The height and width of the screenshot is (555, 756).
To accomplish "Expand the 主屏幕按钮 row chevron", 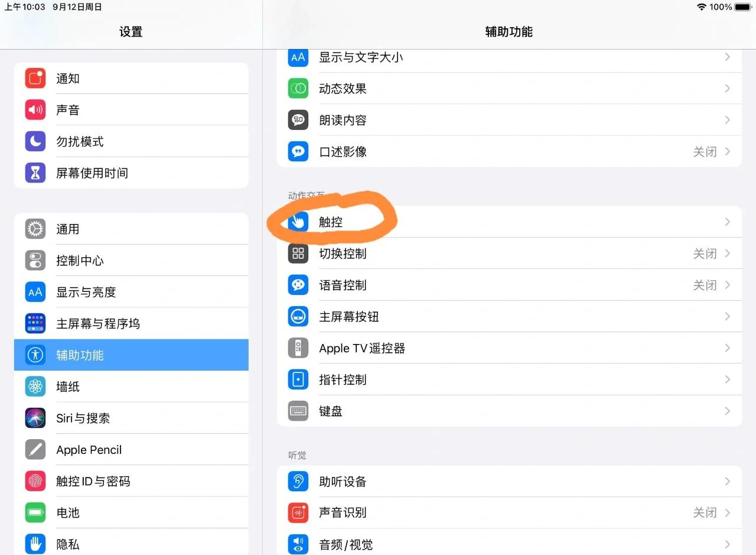I will tap(727, 316).
